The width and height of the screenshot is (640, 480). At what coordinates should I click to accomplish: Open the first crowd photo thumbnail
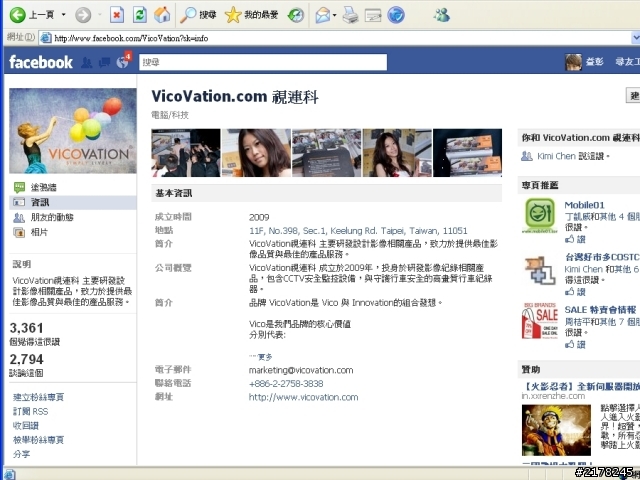(186, 153)
